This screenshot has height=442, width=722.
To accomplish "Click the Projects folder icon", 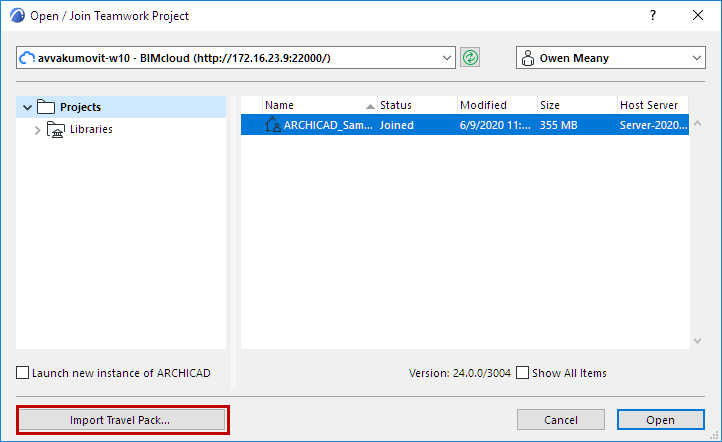I will (x=46, y=107).
